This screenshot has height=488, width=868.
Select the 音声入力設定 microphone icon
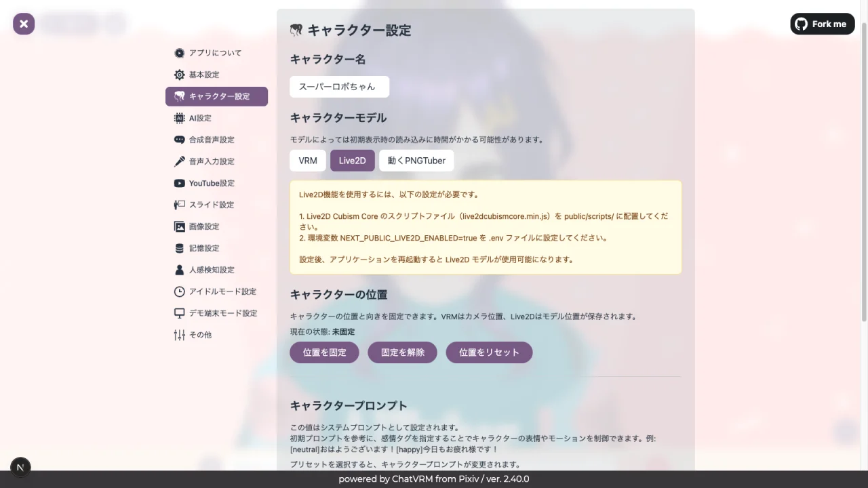click(x=179, y=161)
